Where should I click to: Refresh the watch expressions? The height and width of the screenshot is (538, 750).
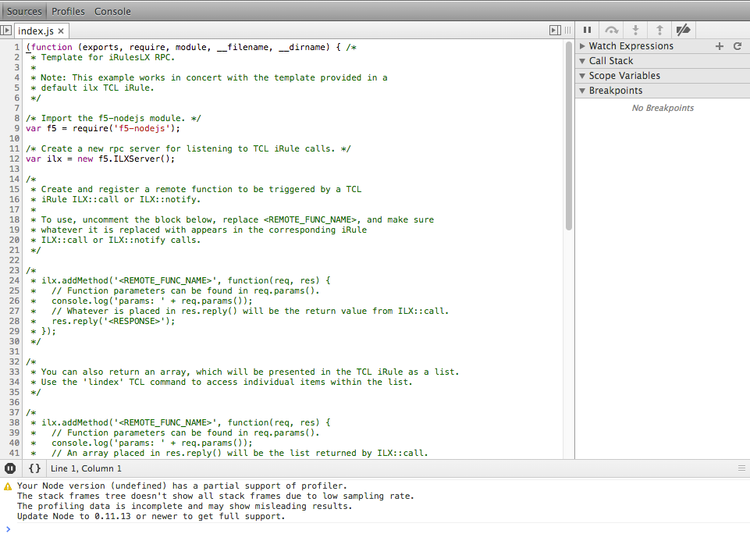click(737, 46)
